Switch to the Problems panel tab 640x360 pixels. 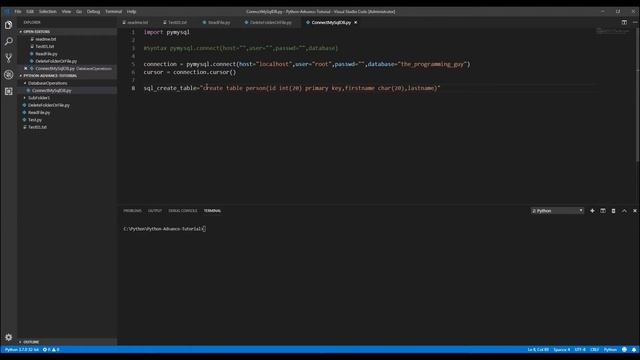point(132,211)
